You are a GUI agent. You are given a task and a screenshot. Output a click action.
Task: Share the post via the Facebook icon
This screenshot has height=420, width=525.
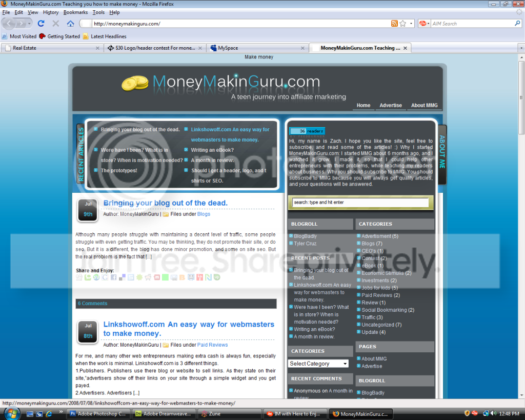coord(113,277)
